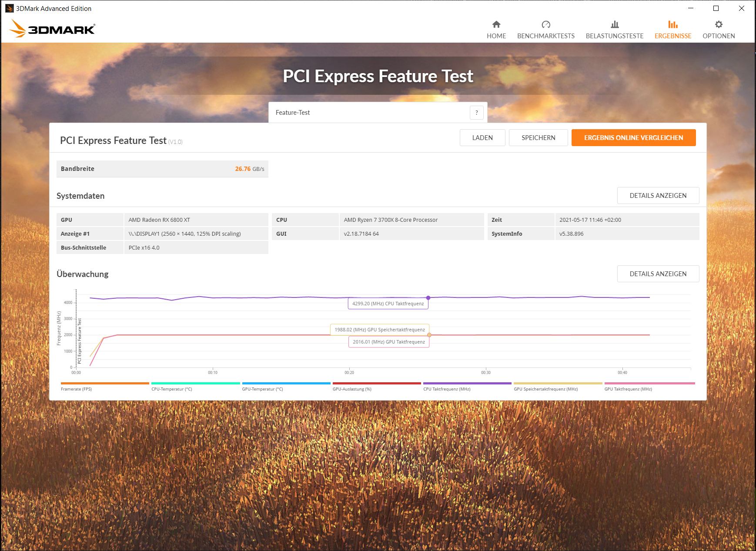This screenshot has height=551, width=756.
Task: Save the result with SPEICHERN
Action: click(x=538, y=137)
